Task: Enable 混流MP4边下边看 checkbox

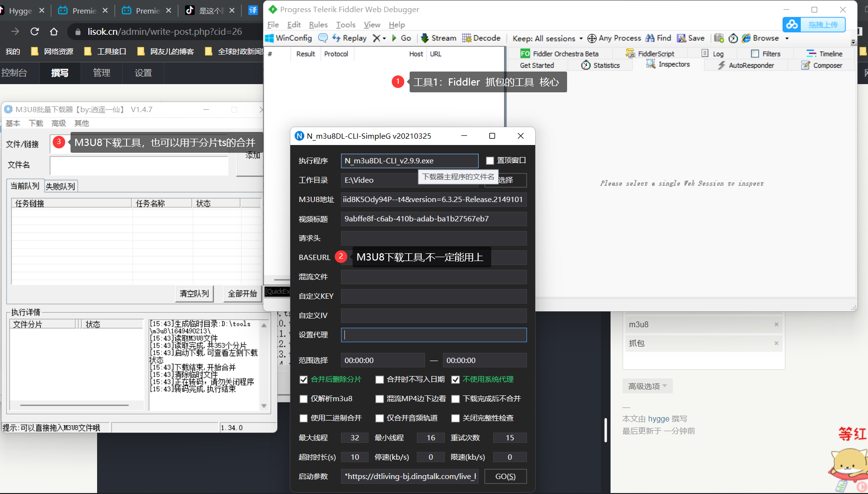Action: 380,399
